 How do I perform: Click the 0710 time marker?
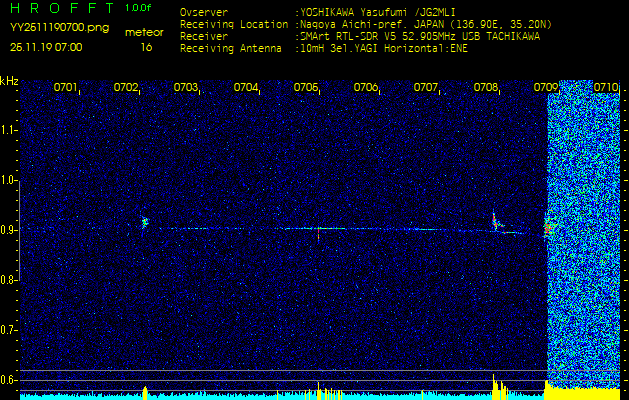[x=606, y=88]
